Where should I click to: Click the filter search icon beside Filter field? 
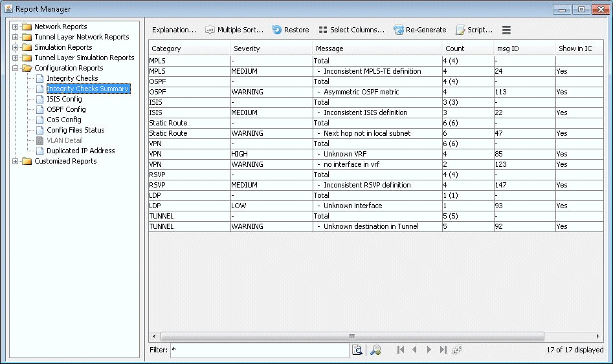pyautogui.click(x=357, y=350)
